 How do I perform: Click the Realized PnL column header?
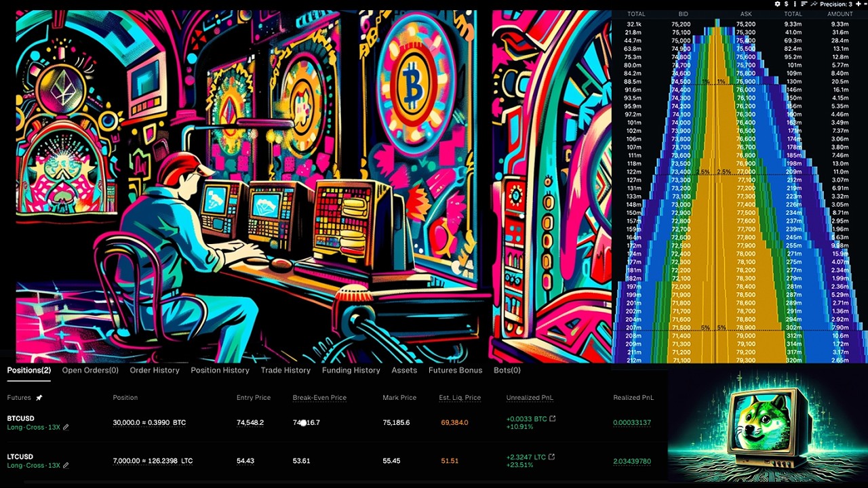click(633, 398)
